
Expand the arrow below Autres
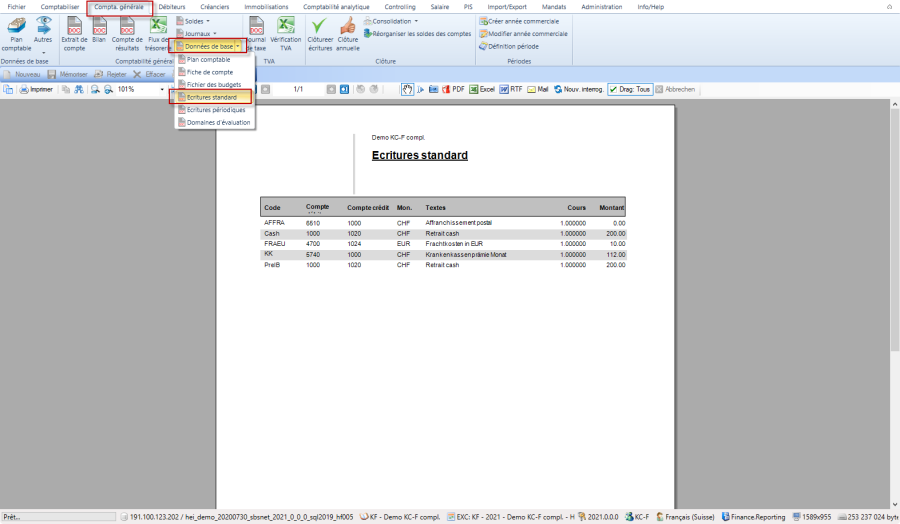tap(43, 53)
